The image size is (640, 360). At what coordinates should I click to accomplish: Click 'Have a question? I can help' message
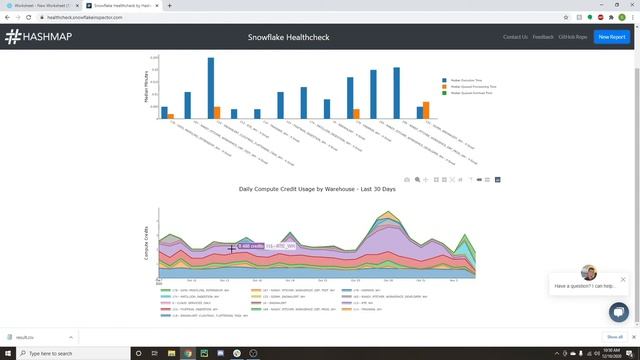(x=584, y=286)
